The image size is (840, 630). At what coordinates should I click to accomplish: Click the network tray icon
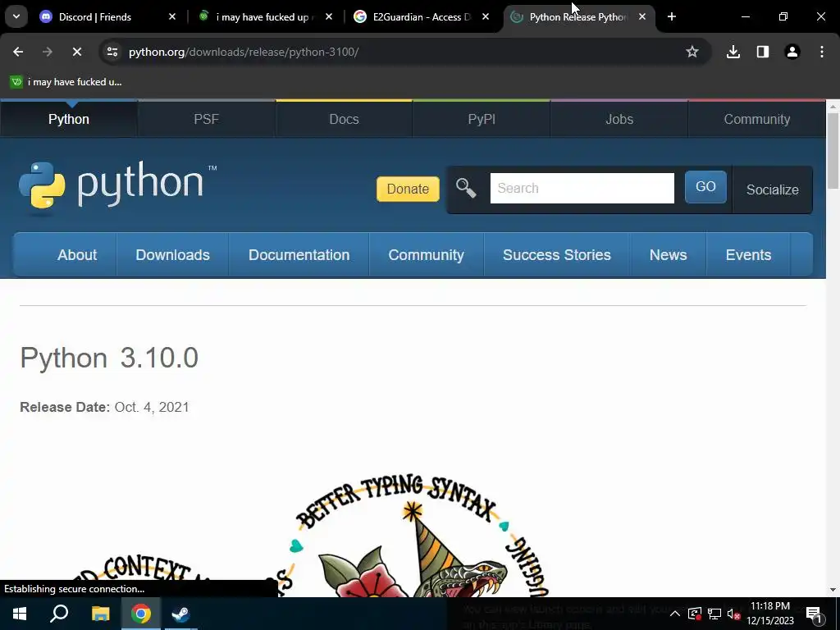coord(714,614)
